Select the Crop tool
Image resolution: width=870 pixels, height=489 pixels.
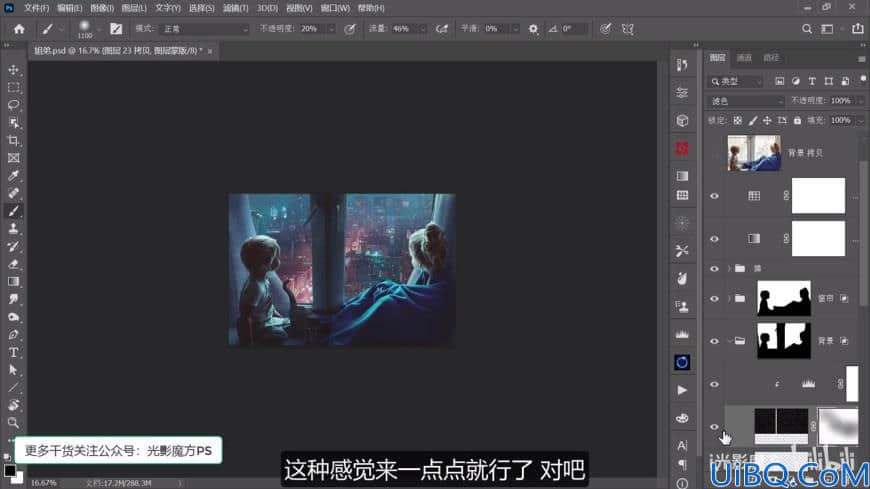tap(13, 140)
